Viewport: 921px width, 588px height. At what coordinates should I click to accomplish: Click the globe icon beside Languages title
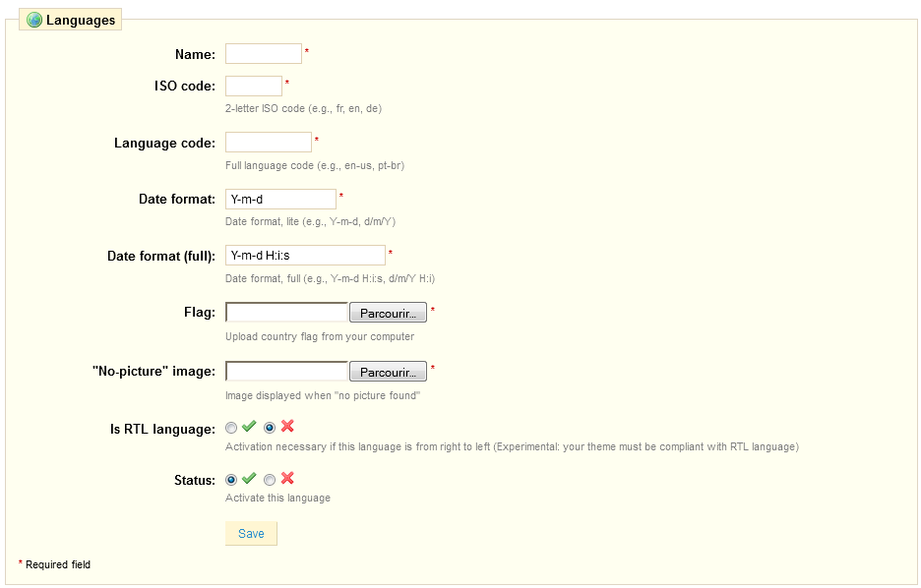coord(34,20)
